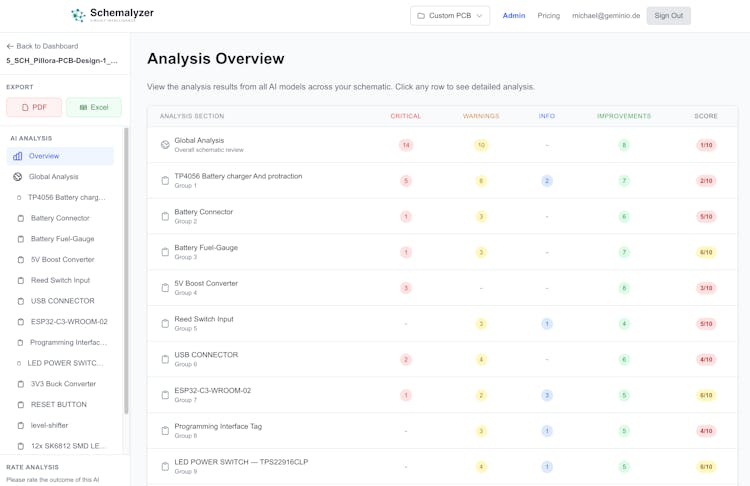Screen dimensions: 750x486
Task: Click clipboard icon in TP4056 Battery charger row
Action: 165,181
